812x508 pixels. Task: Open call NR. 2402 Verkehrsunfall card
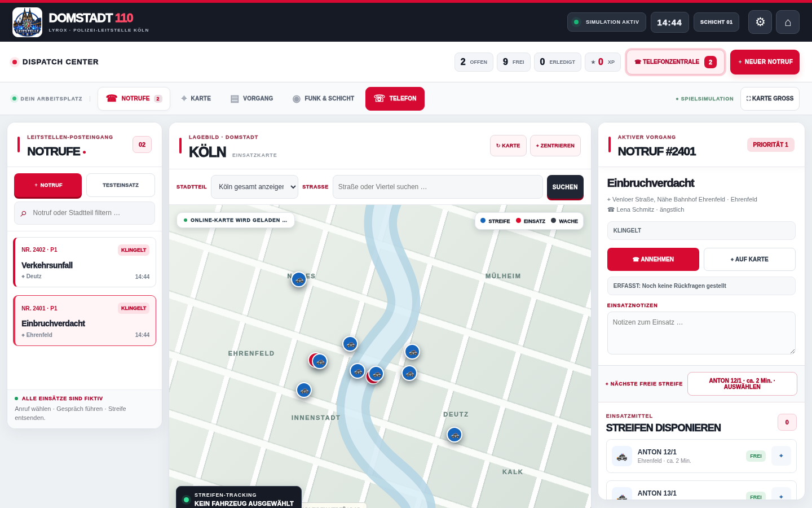(x=85, y=262)
